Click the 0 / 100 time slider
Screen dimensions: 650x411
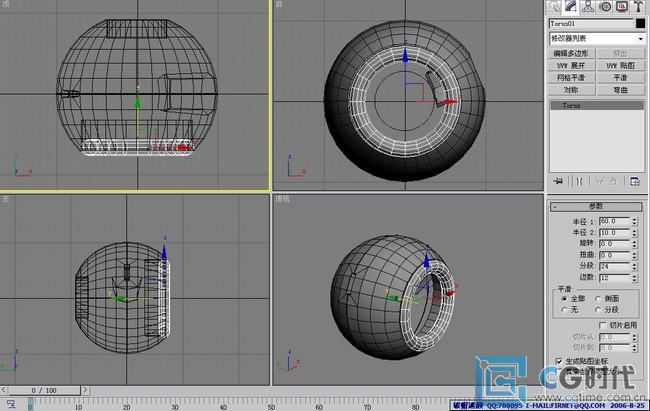tap(44, 390)
